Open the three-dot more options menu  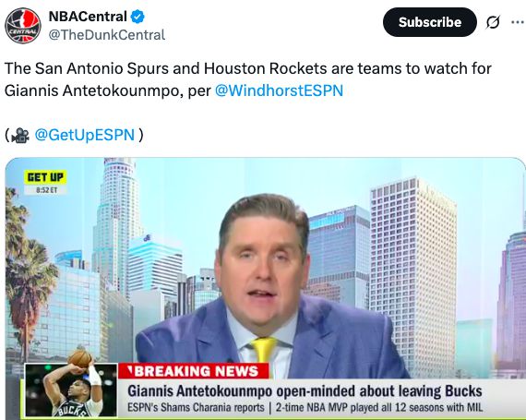coord(518,22)
